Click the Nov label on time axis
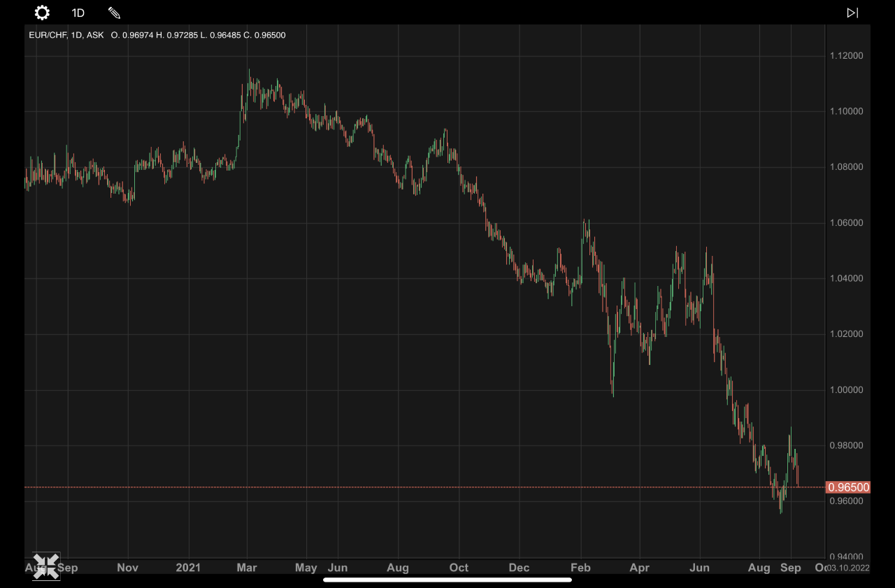The image size is (895, 588). (x=127, y=568)
